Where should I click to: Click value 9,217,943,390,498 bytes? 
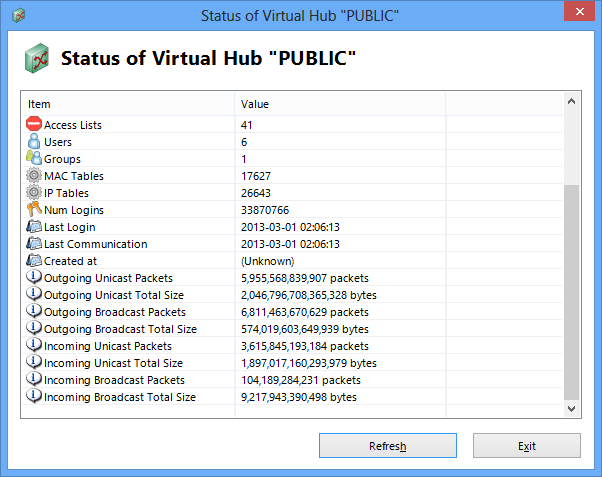click(x=299, y=397)
